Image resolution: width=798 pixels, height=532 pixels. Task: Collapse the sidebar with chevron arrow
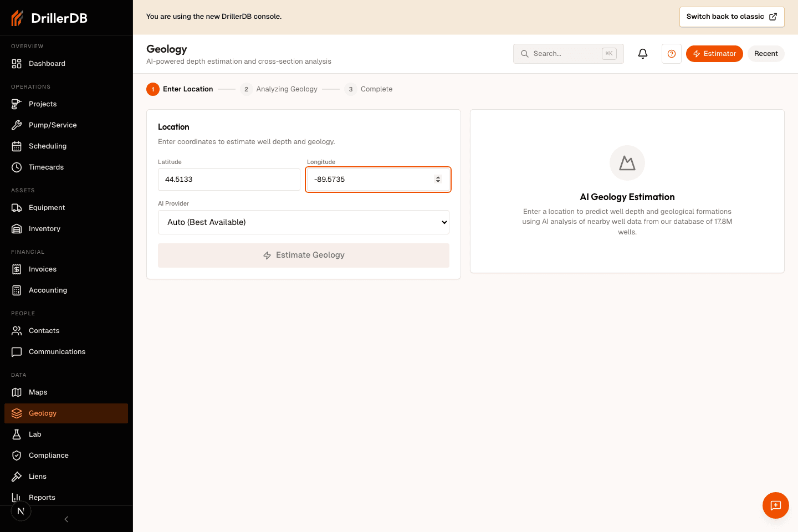66,519
